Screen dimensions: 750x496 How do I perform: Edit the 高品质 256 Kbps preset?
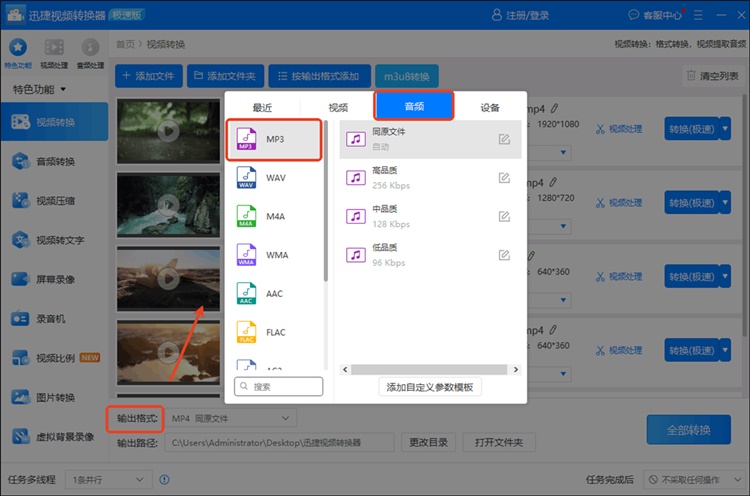504,178
